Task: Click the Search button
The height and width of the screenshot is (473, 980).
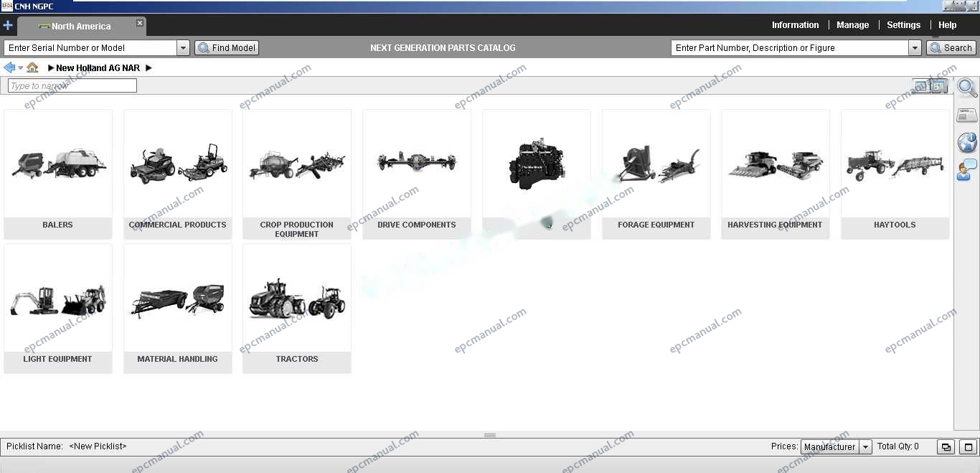Action: click(x=951, y=48)
